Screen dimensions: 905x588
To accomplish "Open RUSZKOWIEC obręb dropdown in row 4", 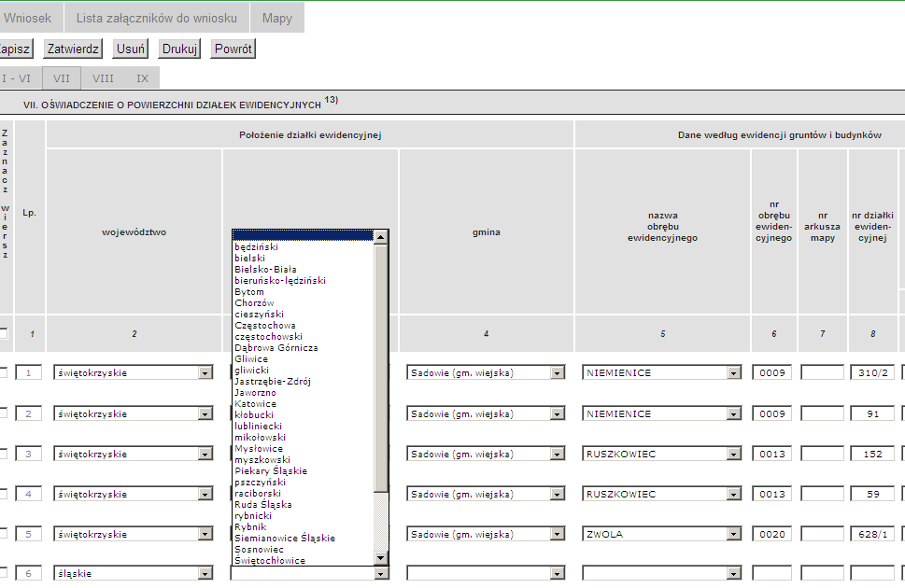I will point(662,494).
